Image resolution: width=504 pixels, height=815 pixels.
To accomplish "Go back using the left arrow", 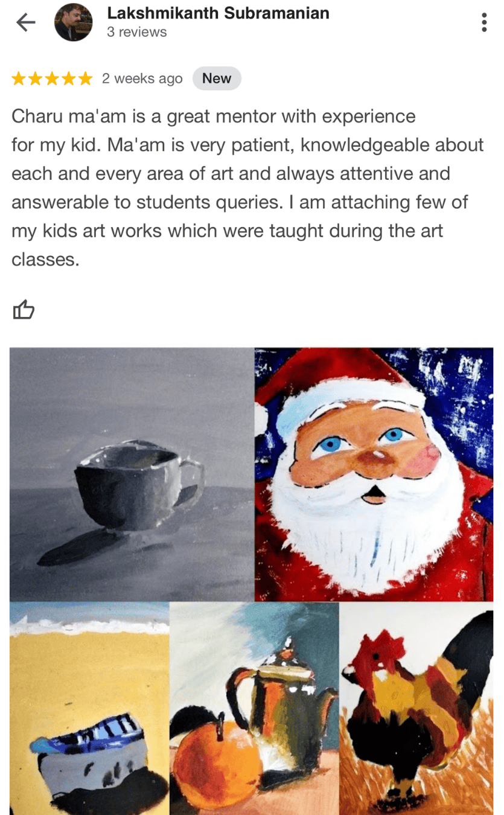I will click(25, 23).
